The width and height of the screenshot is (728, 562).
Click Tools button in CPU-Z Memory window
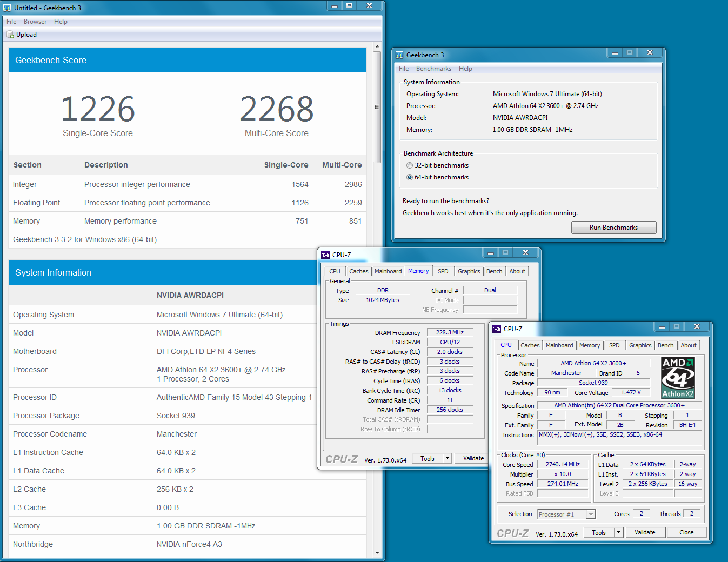(x=428, y=458)
